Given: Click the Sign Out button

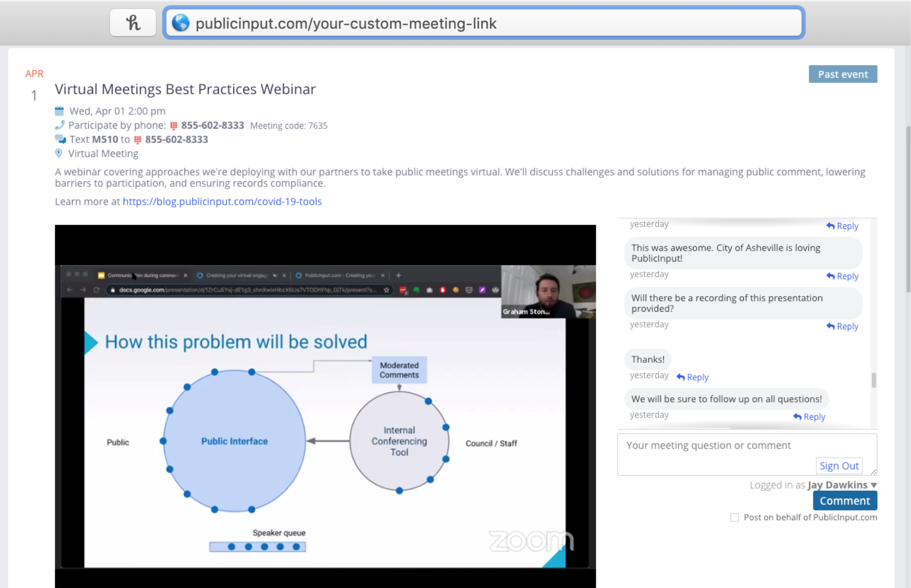Looking at the screenshot, I should [x=839, y=465].
